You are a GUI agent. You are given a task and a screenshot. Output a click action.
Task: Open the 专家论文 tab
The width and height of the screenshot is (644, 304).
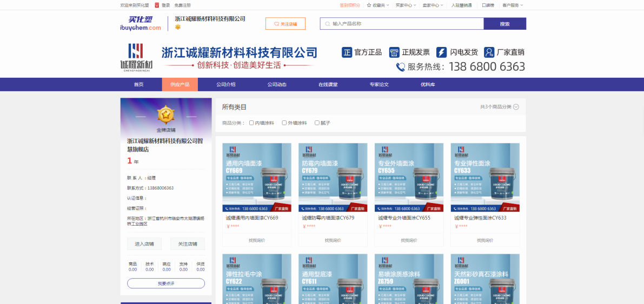379,85
